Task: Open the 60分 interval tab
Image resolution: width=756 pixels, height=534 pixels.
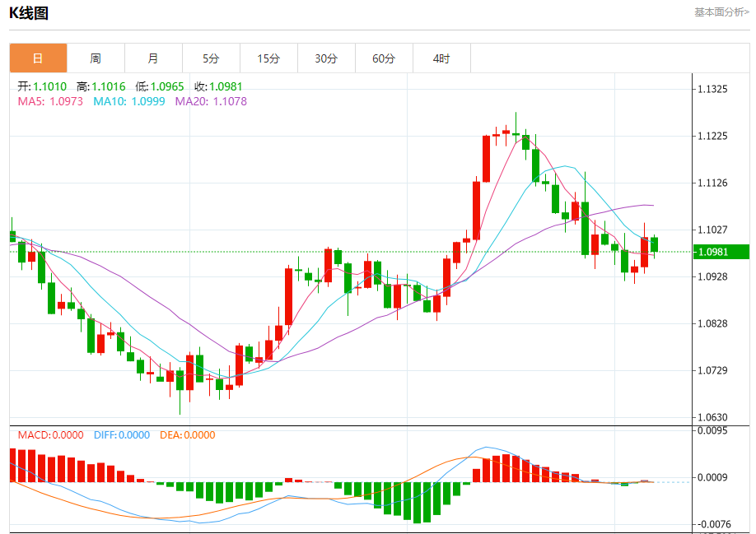Action: coord(384,58)
